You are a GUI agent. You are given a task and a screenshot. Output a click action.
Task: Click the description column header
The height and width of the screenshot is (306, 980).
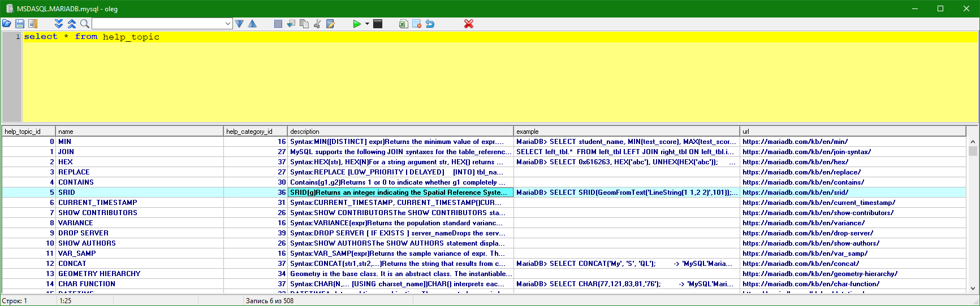point(400,131)
